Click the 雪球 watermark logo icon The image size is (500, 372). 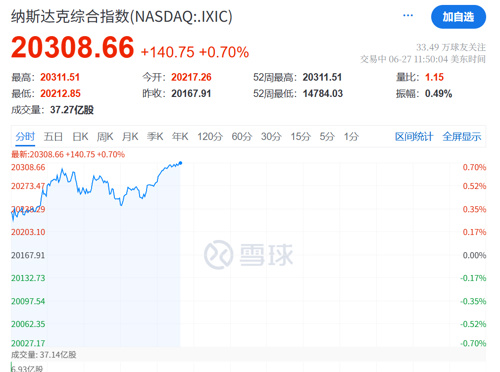coord(218,255)
